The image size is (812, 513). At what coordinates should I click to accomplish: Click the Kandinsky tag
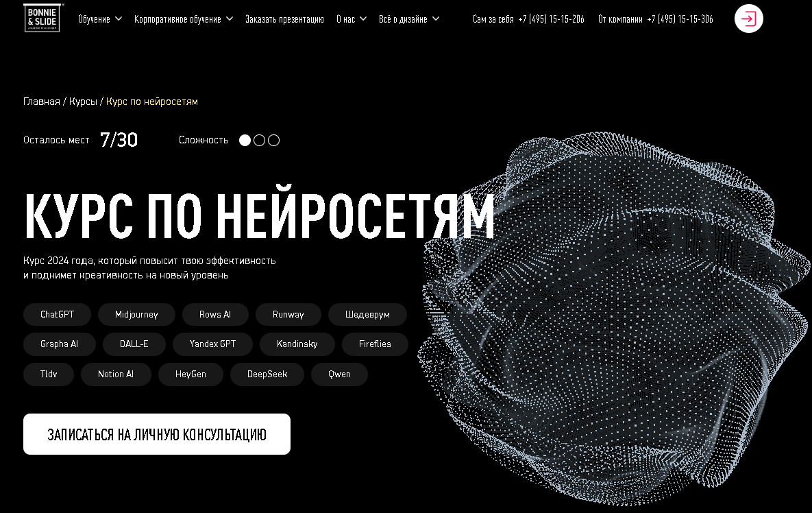297,344
